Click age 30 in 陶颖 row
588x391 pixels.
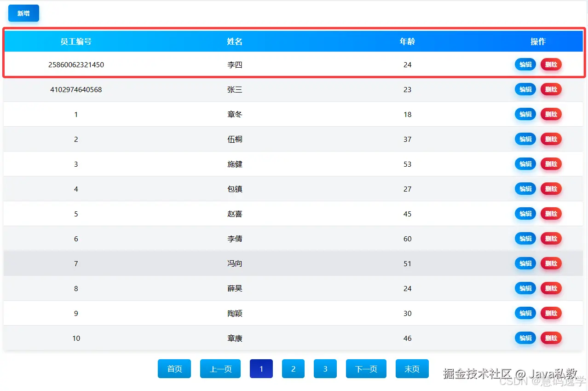tap(407, 314)
